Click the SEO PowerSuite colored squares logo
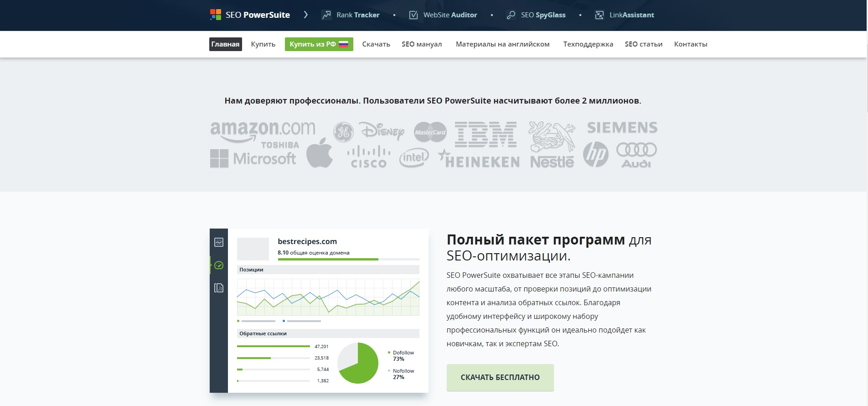868x406 pixels. tap(215, 15)
